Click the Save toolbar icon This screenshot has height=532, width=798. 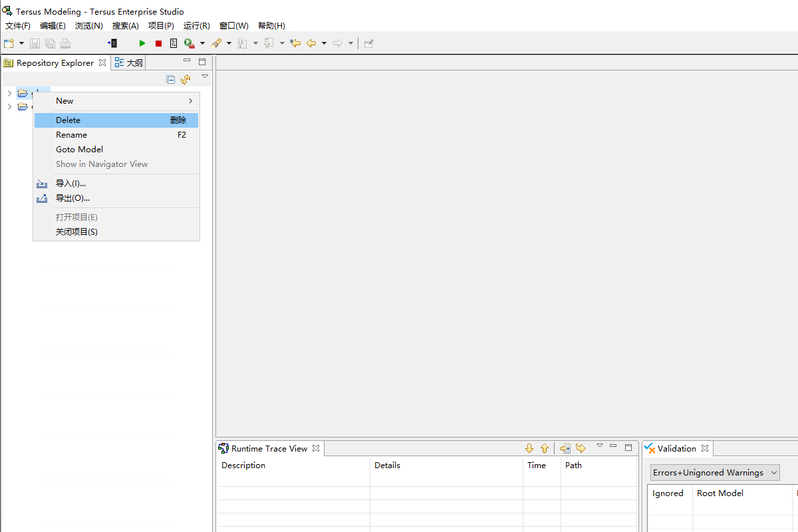coord(35,43)
